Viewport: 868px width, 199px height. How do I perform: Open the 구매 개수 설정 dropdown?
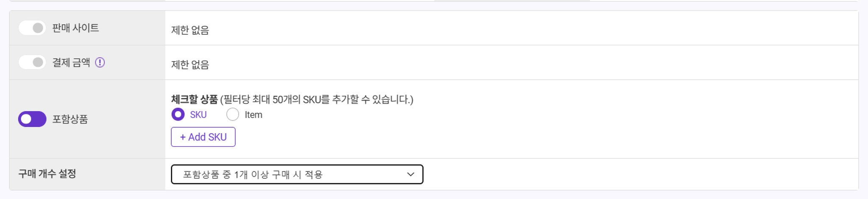297,174
